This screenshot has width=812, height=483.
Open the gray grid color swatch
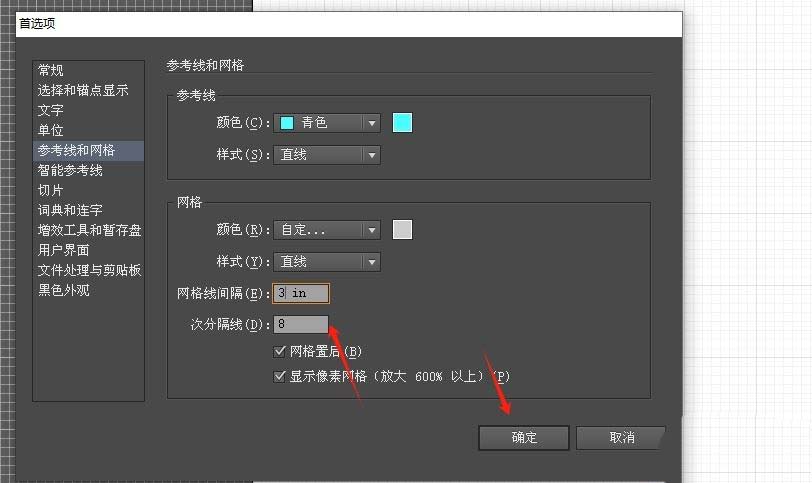(x=402, y=230)
